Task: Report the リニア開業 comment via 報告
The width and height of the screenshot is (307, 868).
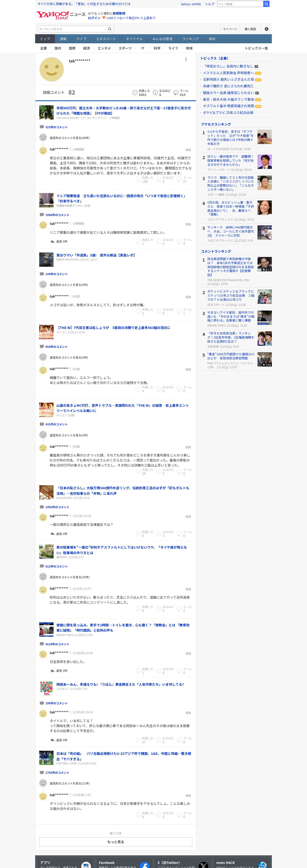Action: pos(188,224)
